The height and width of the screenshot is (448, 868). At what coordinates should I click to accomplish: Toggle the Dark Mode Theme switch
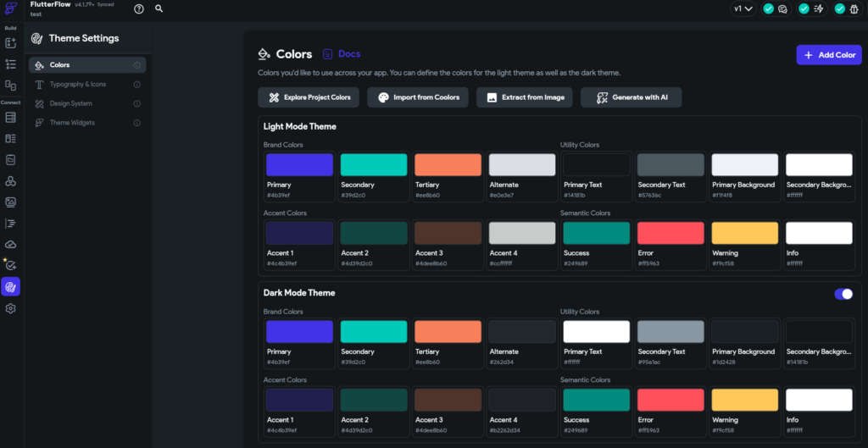coord(843,294)
